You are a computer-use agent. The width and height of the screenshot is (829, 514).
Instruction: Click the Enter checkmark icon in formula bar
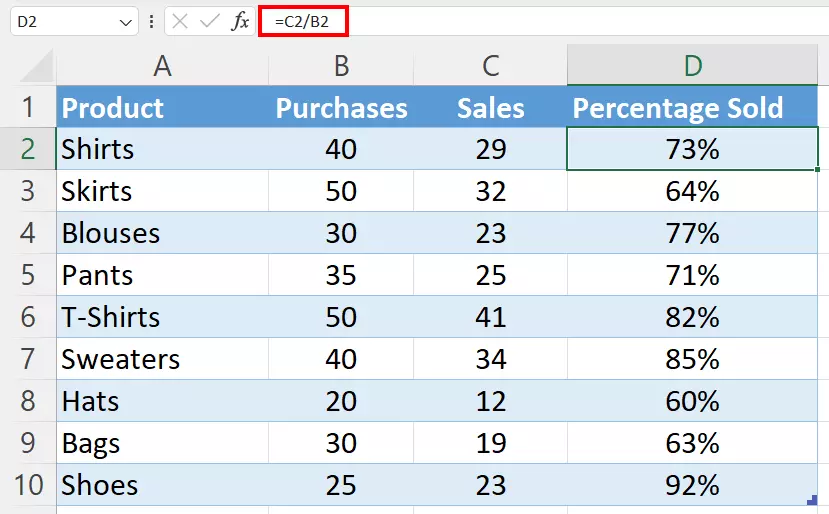(209, 21)
